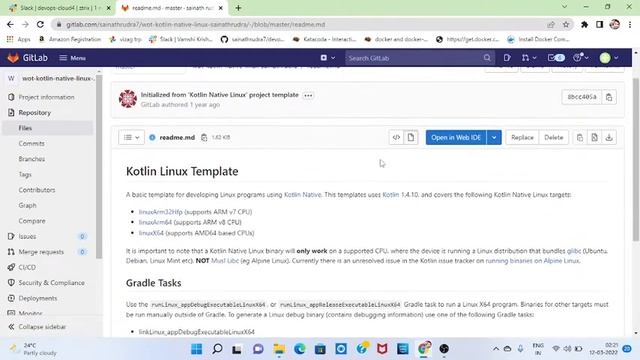Expand commit message ellipsis button
The image size is (640, 360).
308,96
